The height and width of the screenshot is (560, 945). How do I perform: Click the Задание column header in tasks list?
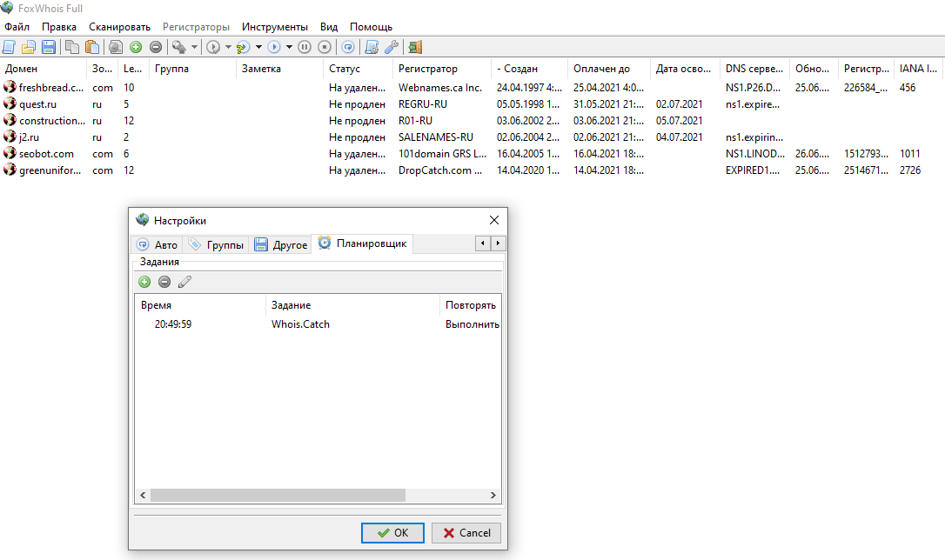352,305
